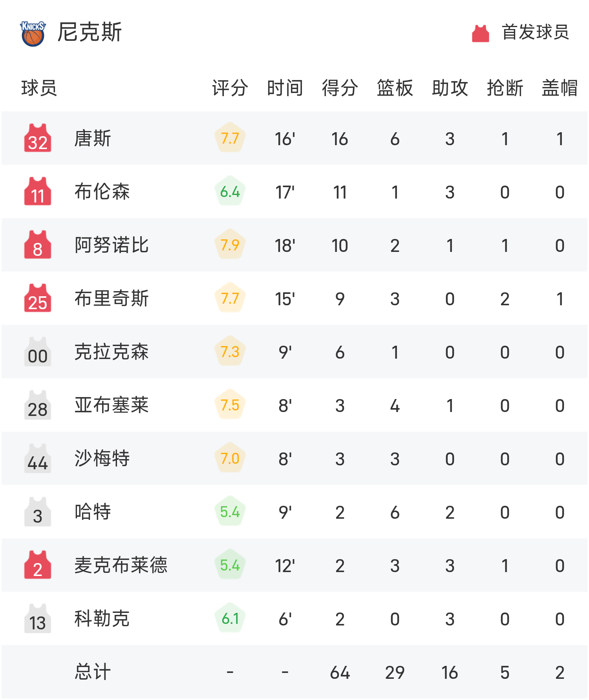Click the red starter jersey legend icon
Image resolution: width=589 pixels, height=700 pixels.
480,33
